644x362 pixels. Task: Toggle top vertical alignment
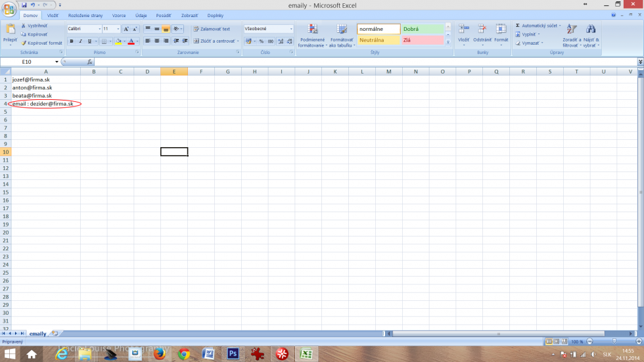click(147, 29)
